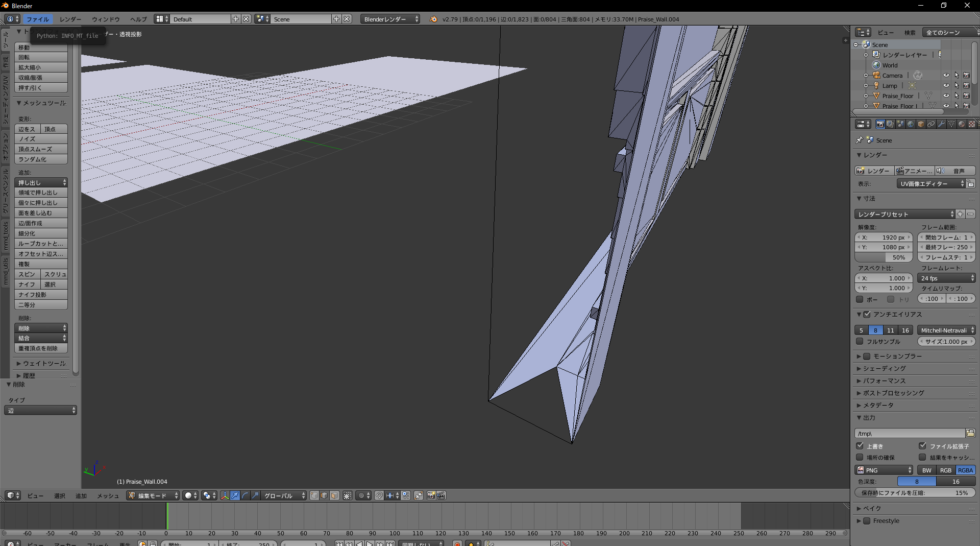The width and height of the screenshot is (980, 546).
Task: Enable the Freestyle checkbox
Action: pyautogui.click(x=867, y=520)
